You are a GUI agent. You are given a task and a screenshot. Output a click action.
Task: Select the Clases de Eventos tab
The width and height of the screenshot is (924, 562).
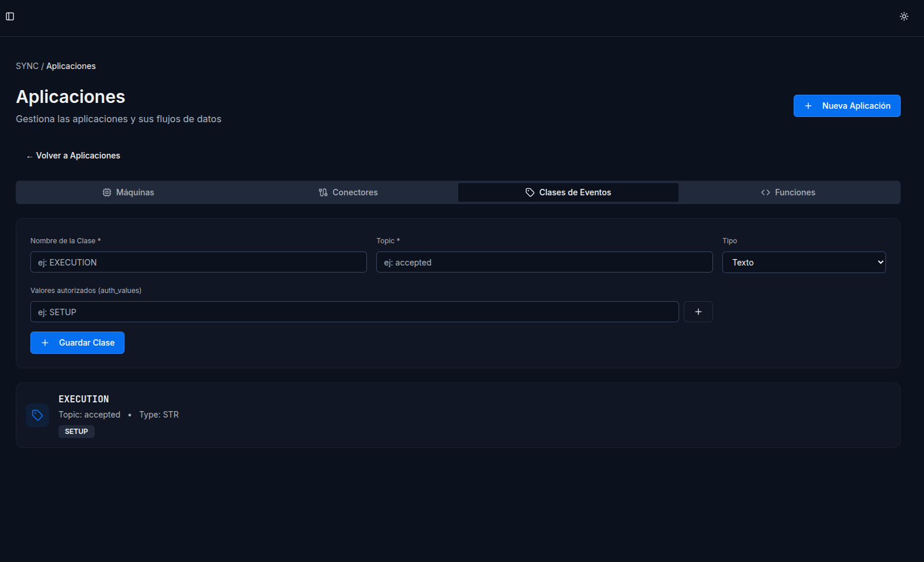click(568, 192)
